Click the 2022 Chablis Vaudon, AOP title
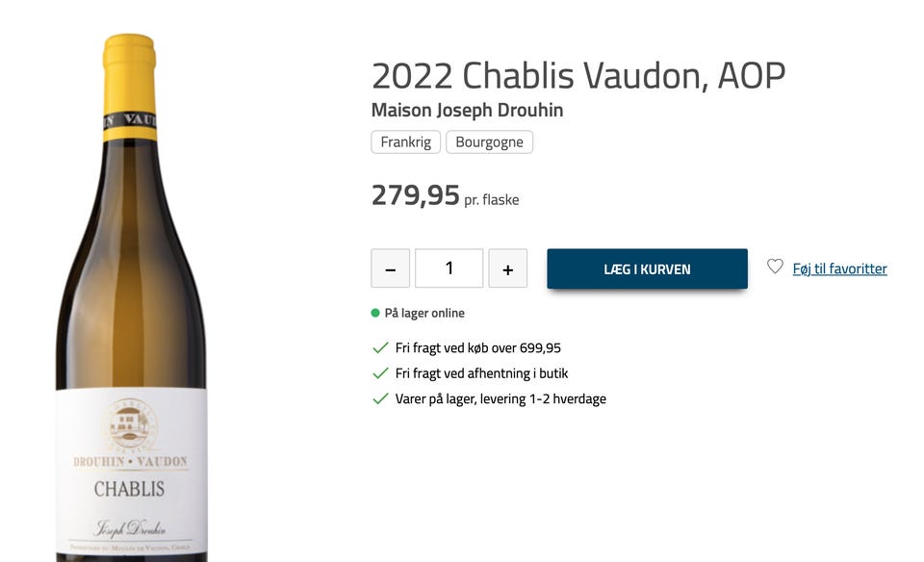Viewport: 924px width, 562px height. (577, 75)
